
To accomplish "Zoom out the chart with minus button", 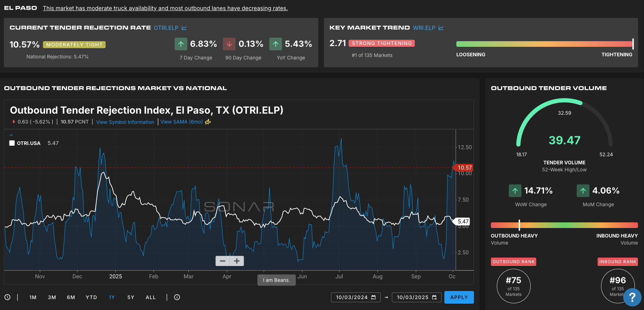I will 223,261.
